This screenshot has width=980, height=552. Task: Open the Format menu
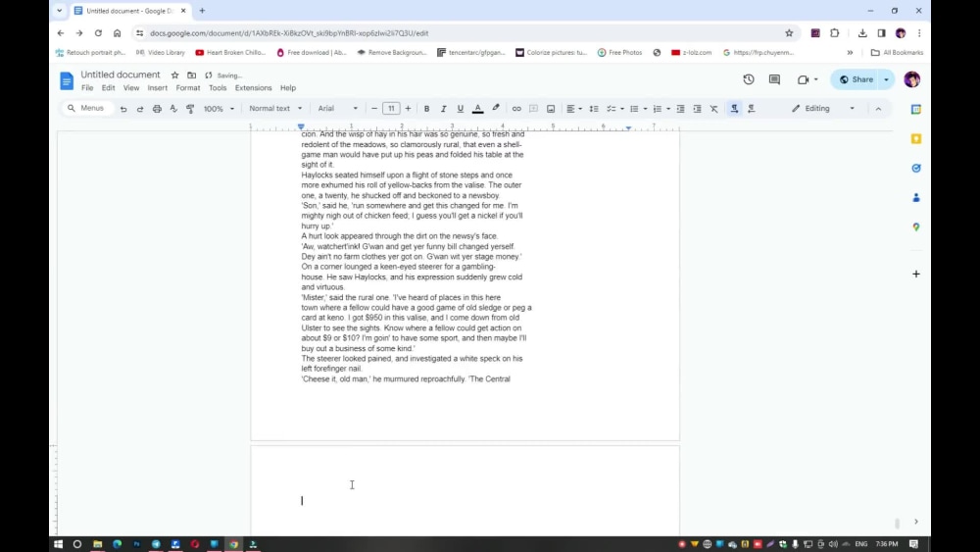tap(188, 88)
